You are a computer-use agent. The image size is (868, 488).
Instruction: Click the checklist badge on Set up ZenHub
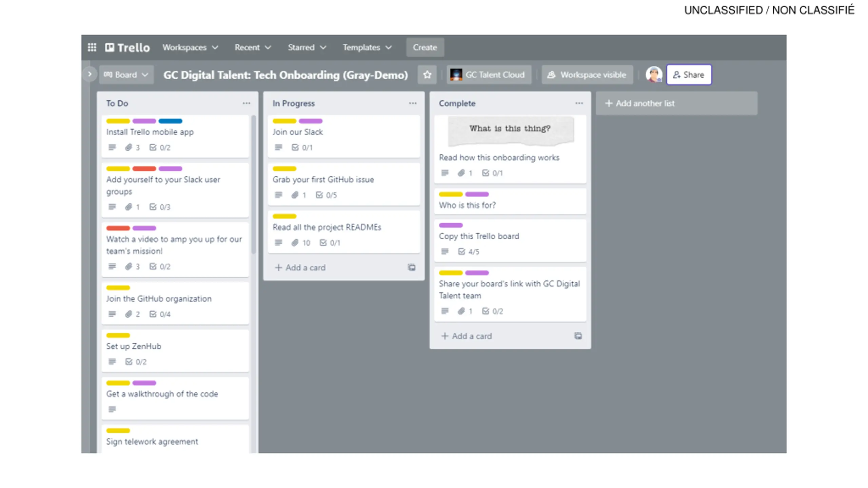136,362
